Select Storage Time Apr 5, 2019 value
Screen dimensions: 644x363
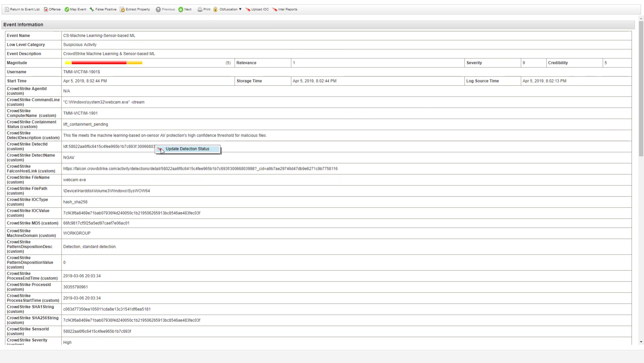(314, 81)
